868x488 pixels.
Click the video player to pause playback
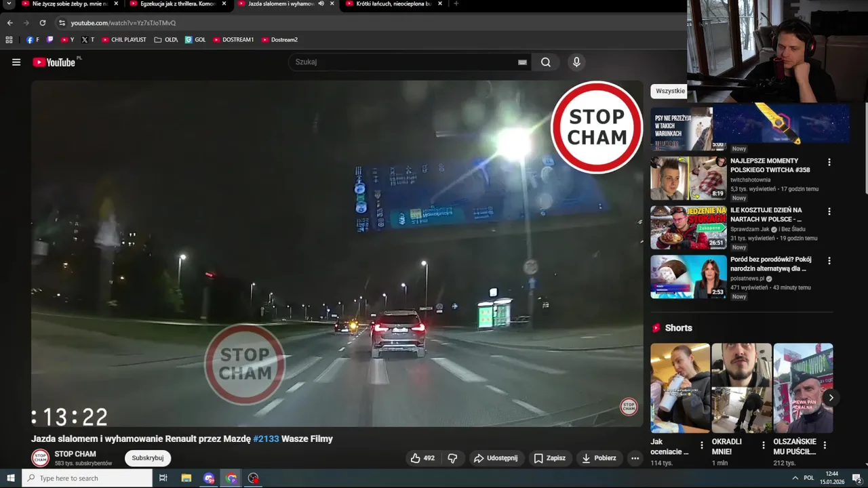(337, 253)
